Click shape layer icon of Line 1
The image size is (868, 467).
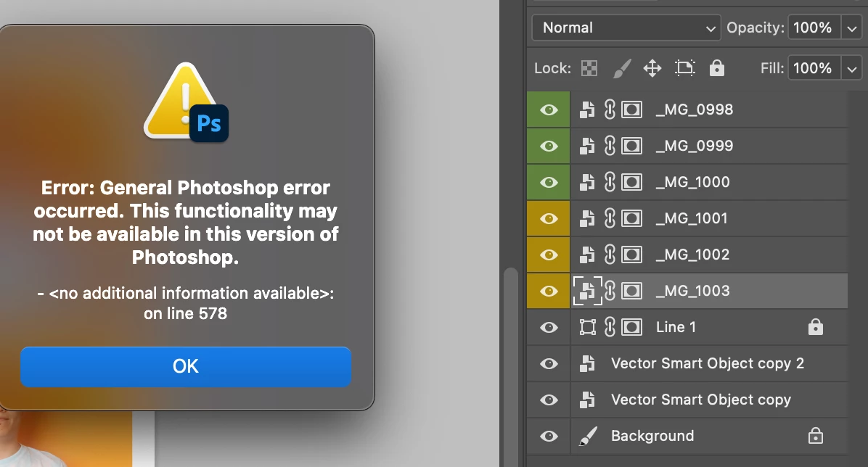pos(587,328)
